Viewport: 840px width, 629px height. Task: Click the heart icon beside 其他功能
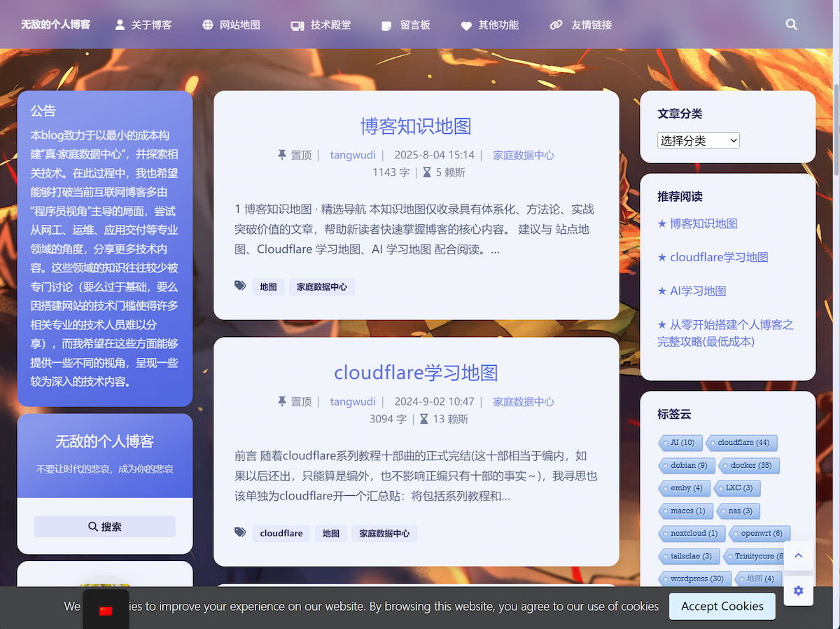click(465, 25)
